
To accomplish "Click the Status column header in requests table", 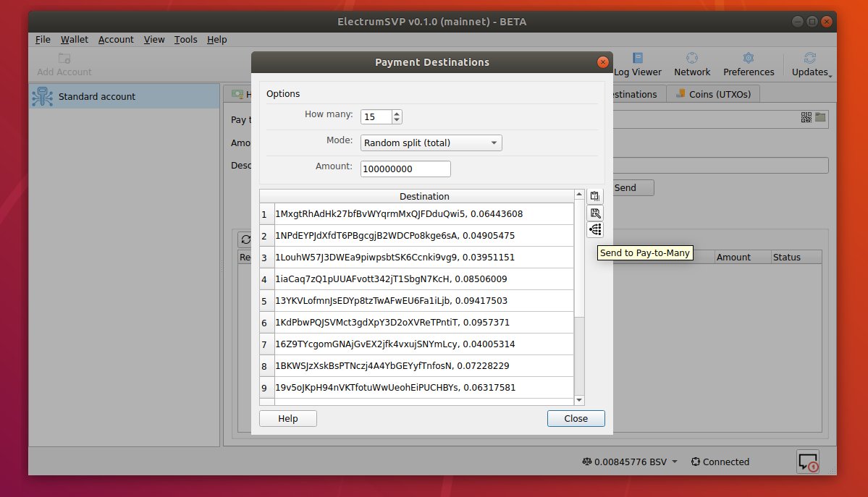I will [x=796, y=257].
